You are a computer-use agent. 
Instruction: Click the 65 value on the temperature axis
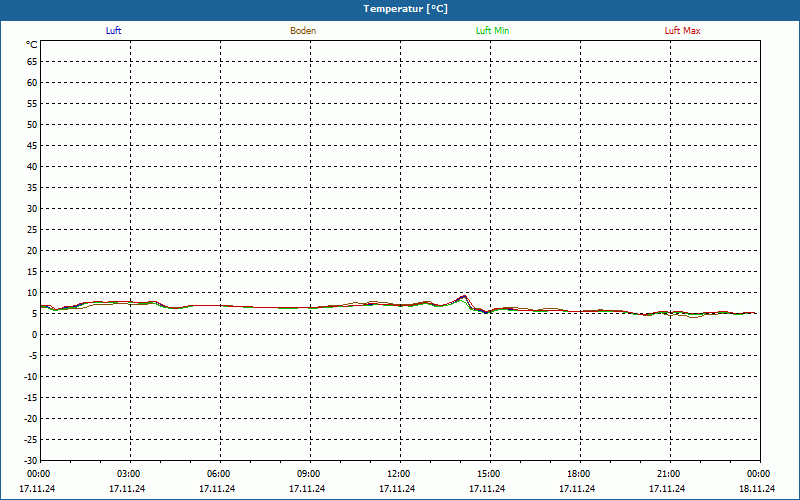(32, 62)
